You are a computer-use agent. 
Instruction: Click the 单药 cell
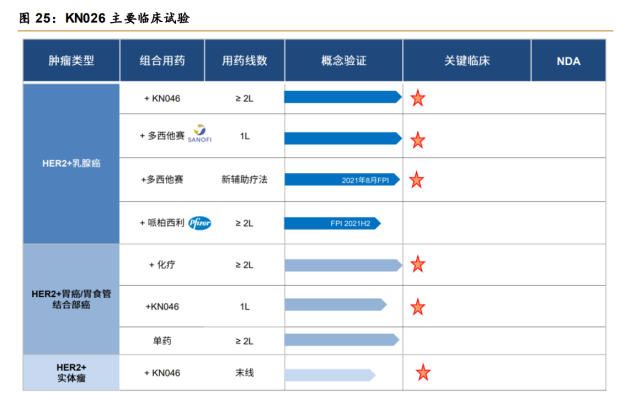162,340
